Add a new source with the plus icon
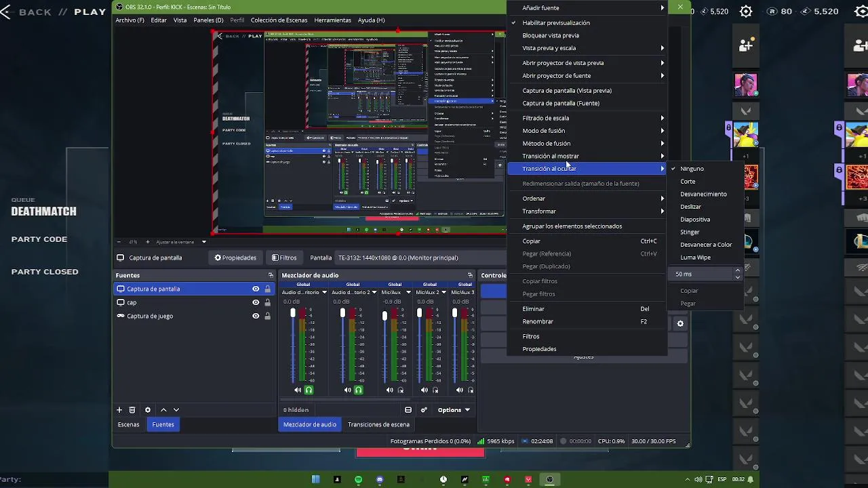Image resolution: width=868 pixels, height=488 pixels. coord(119,410)
